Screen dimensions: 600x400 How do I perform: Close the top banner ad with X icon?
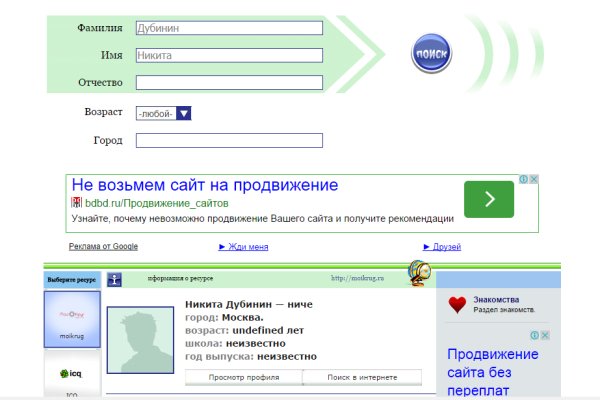(535, 180)
